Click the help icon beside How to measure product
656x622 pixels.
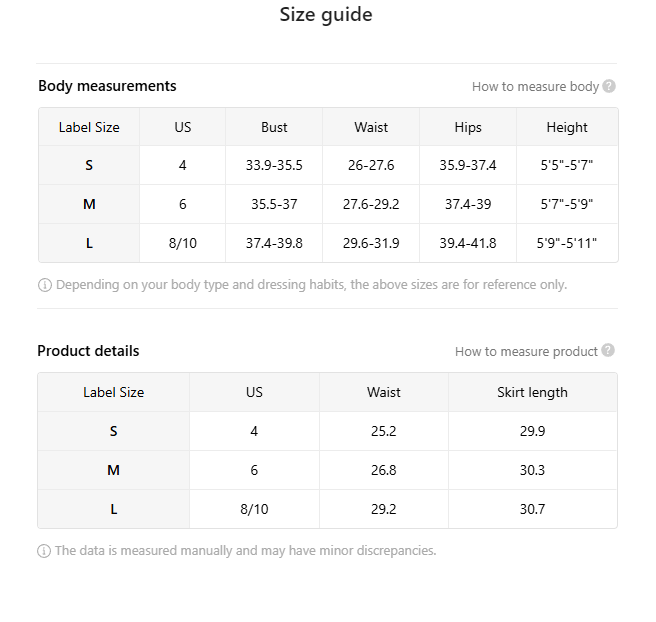coord(608,351)
